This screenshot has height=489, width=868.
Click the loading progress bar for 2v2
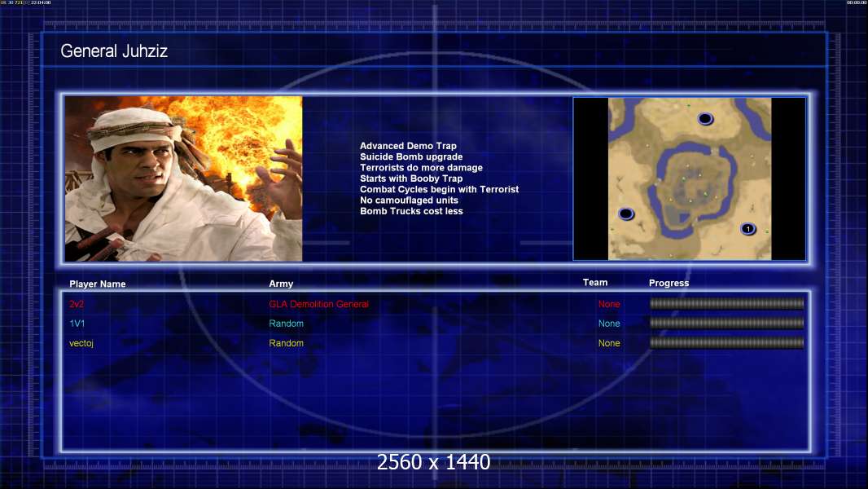click(727, 303)
